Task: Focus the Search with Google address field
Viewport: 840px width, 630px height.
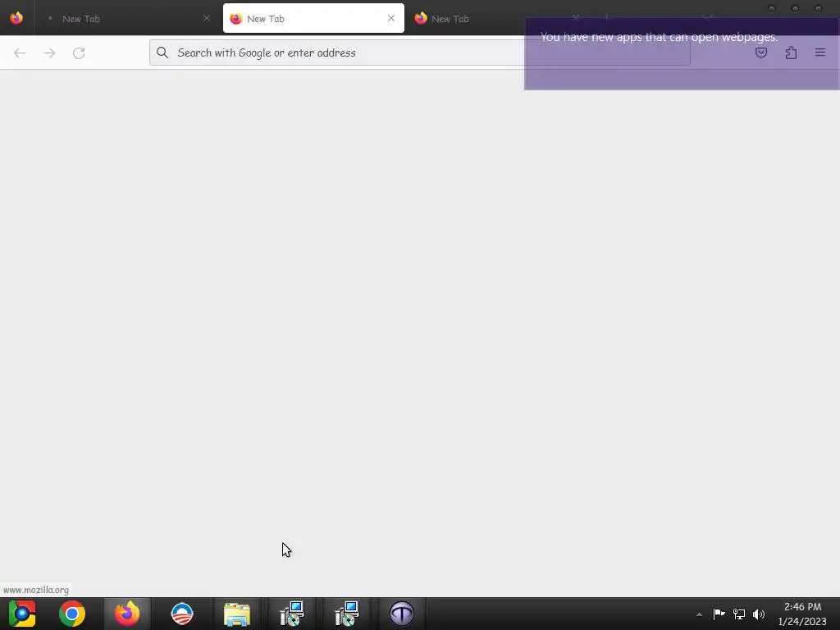Action: 419,52
